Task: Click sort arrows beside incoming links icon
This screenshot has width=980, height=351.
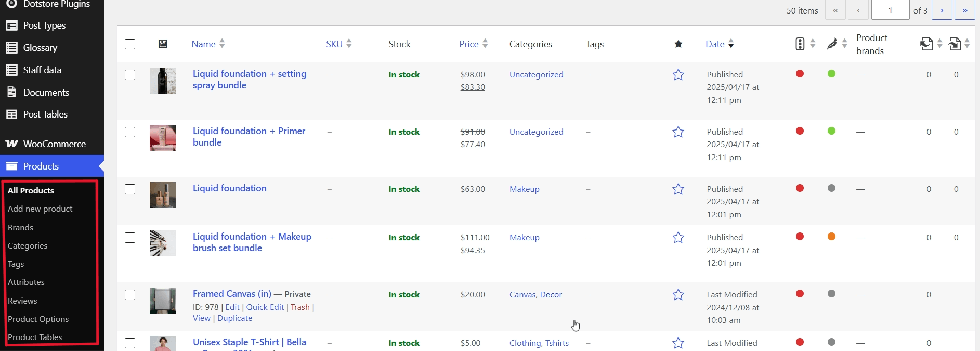Action: click(967, 44)
